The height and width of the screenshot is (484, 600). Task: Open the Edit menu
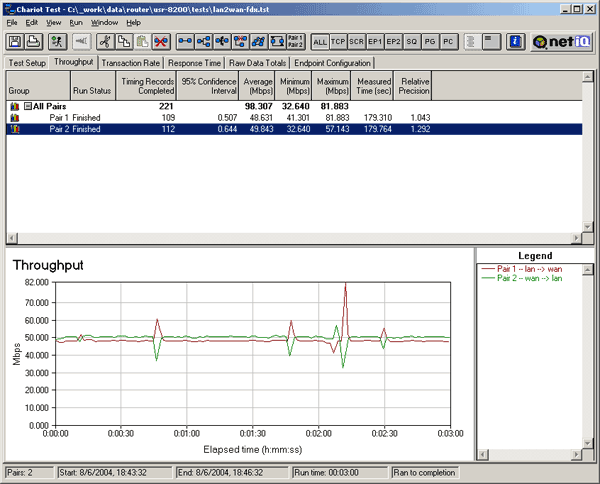click(x=31, y=23)
